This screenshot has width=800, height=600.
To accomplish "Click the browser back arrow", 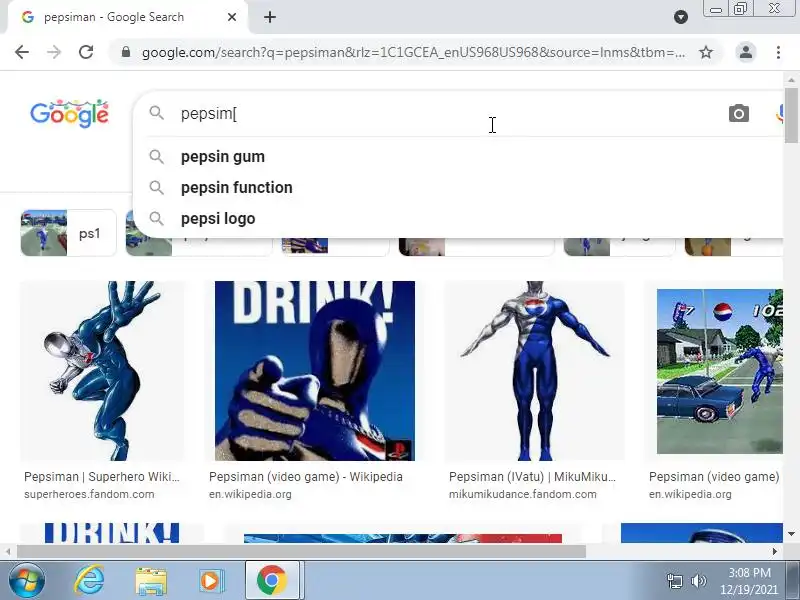I will tap(22, 52).
